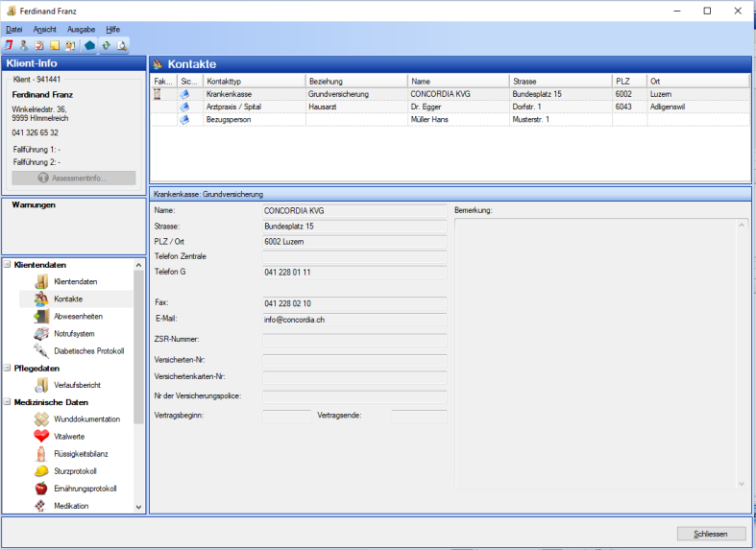Open Vitalwerte heart icon in sidebar
756x550 pixels.
pyautogui.click(x=41, y=437)
